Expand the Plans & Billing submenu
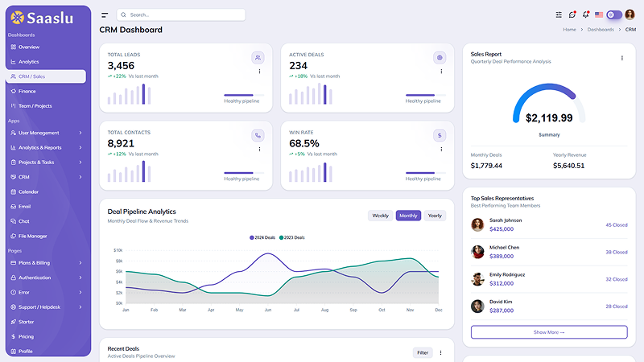644x362 pixels. tap(46, 263)
